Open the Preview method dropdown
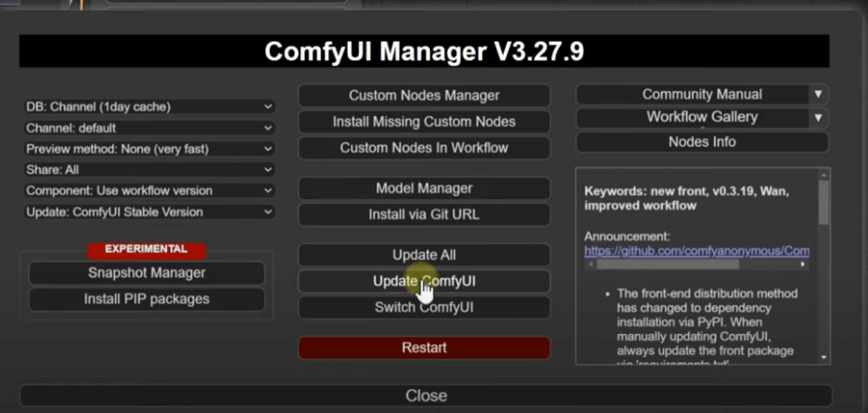Screen dimensions: 868x413 (x=149, y=148)
